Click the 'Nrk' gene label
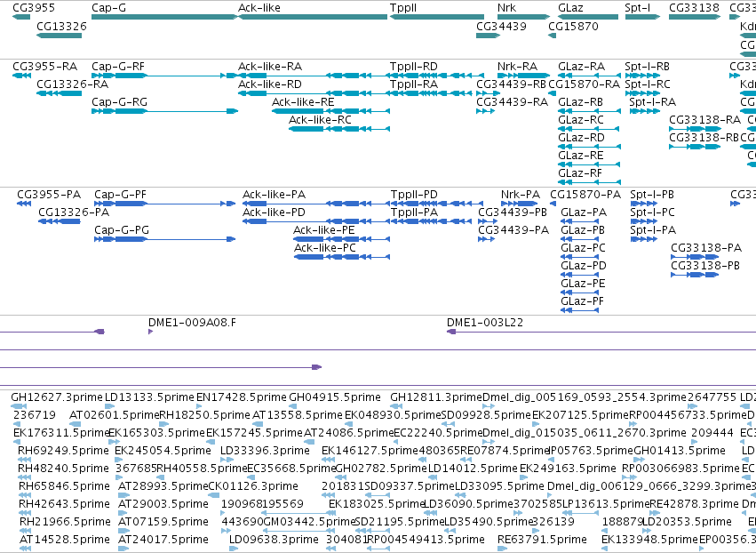Screen dimensions: 756x553 506,8
